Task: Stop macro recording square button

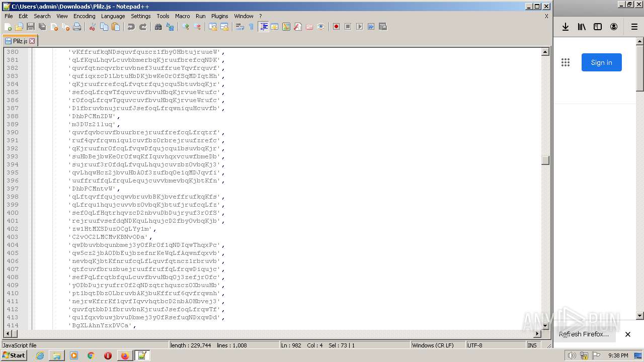Action: pyautogui.click(x=348, y=27)
